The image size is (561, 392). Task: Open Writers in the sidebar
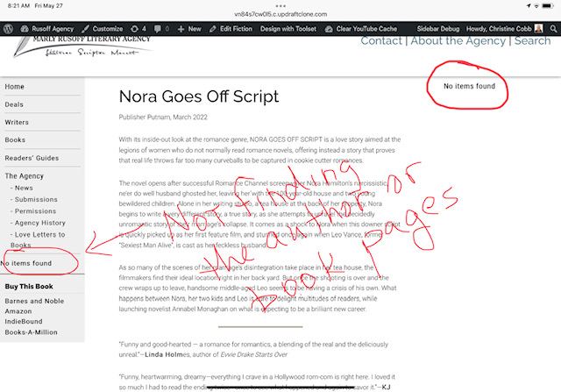point(17,122)
